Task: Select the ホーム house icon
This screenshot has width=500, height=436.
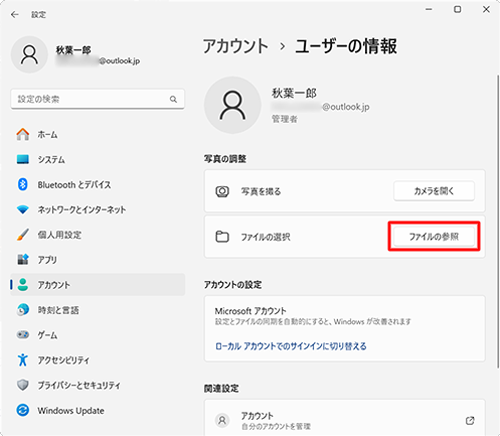Action: tap(23, 134)
